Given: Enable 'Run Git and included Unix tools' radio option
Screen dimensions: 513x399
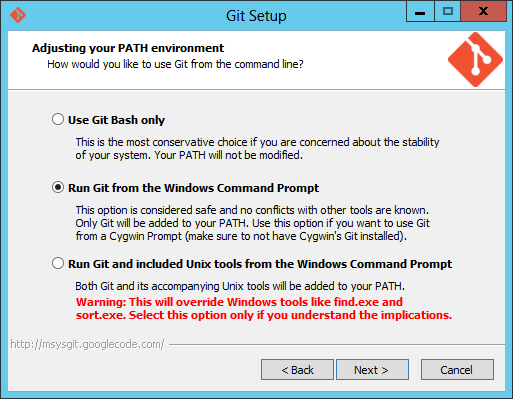Looking at the screenshot, I should click(x=58, y=263).
